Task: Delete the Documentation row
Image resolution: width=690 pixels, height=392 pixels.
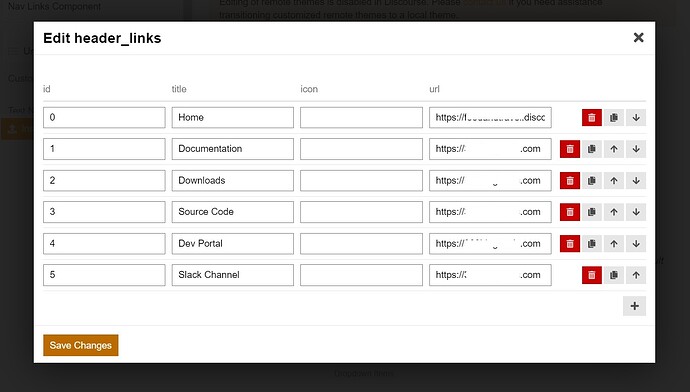Action: pos(569,149)
